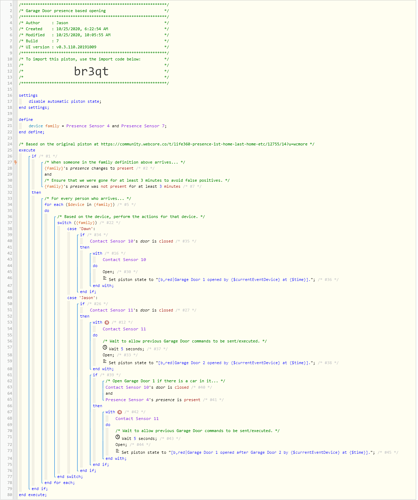Open the community.webcore.co link in the comment

pos(204,144)
